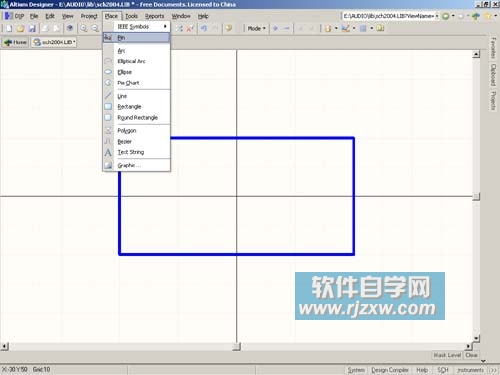The image size is (500, 375).
Task: Open the Mode dropdown
Action: tap(256, 28)
